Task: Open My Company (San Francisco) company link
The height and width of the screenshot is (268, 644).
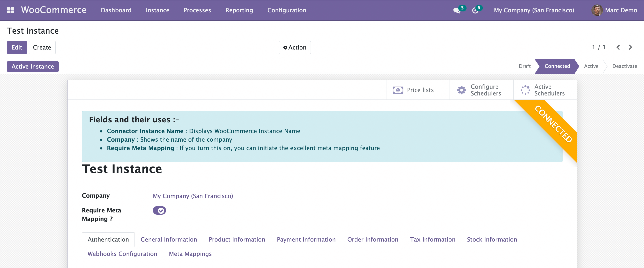Action: 193,196
